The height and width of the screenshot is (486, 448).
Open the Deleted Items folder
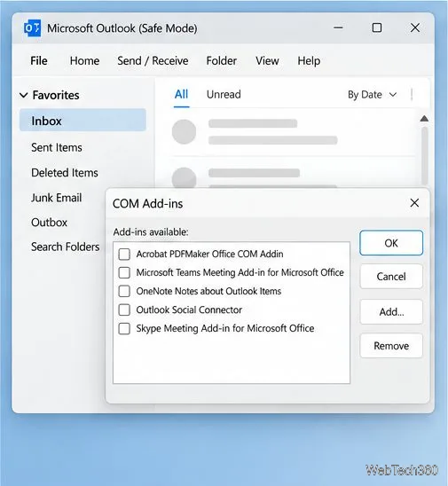point(65,173)
